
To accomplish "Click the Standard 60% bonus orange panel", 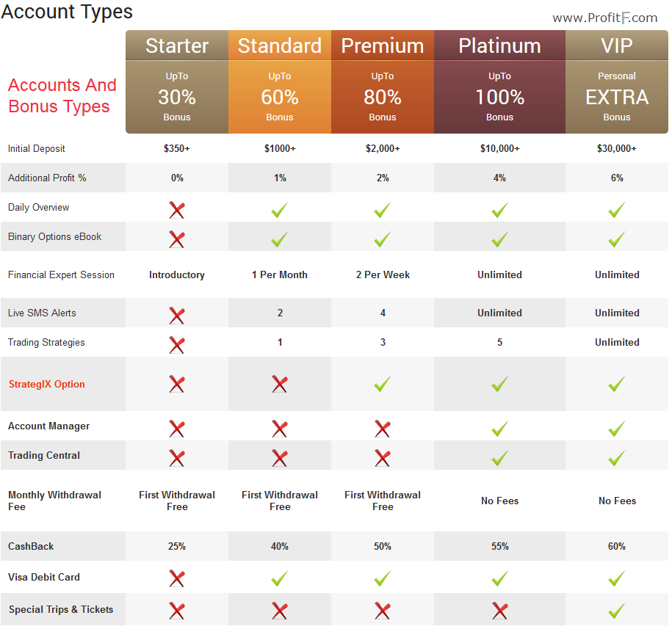I will pyautogui.click(x=280, y=97).
